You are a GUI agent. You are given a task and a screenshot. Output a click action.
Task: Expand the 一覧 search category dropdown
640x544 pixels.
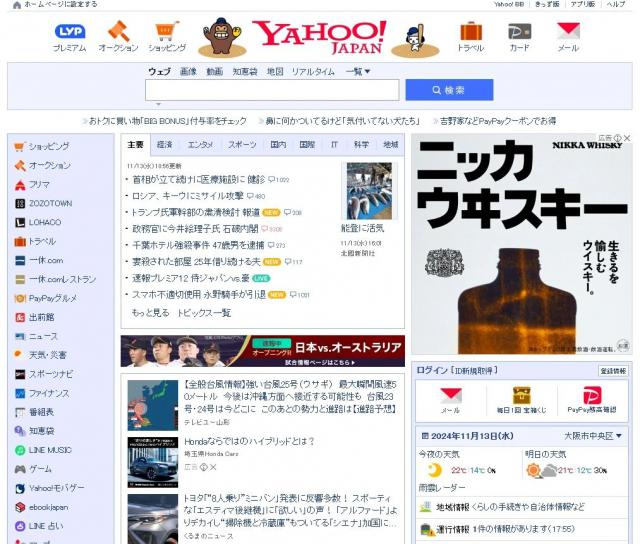pyautogui.click(x=357, y=71)
